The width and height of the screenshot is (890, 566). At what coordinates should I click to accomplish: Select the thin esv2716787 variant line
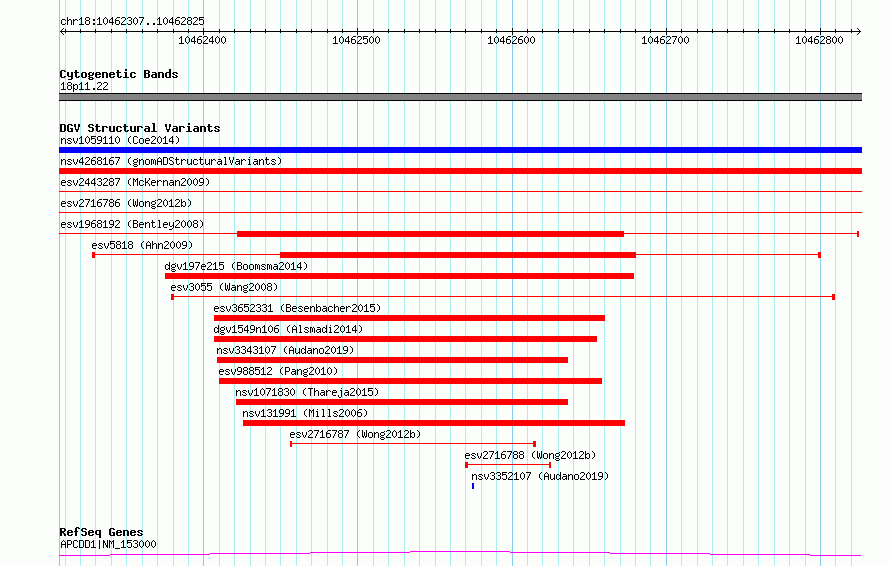(x=413, y=444)
